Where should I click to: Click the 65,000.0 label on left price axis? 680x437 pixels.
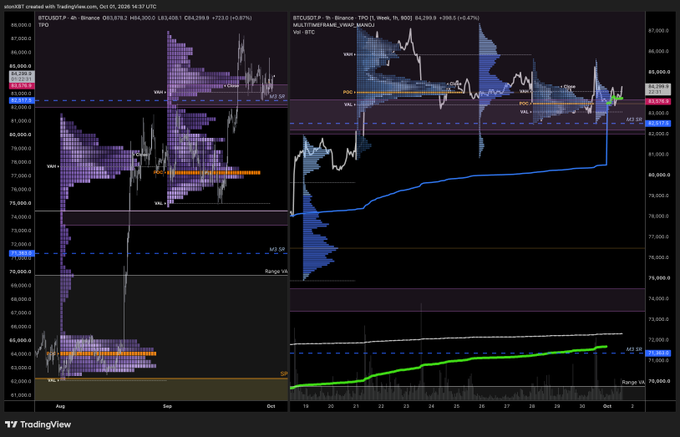(21, 340)
